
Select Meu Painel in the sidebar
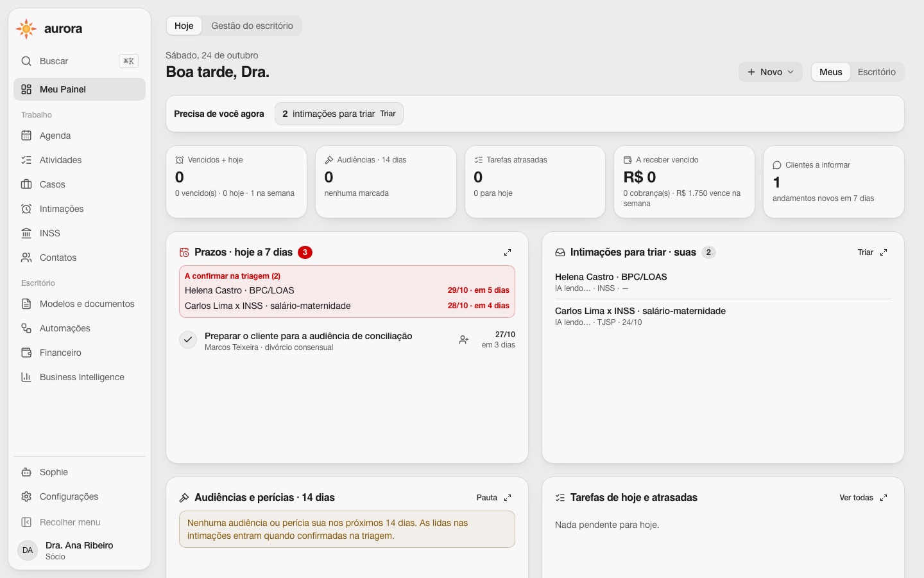coord(80,89)
